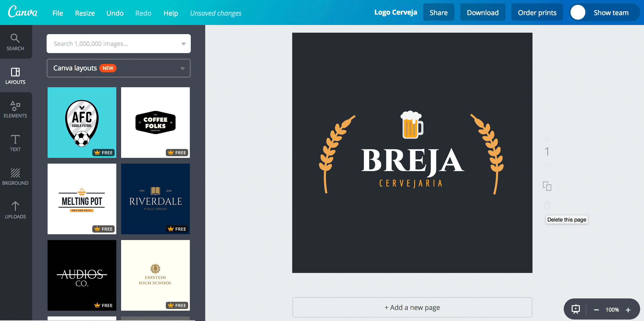The height and width of the screenshot is (321, 644).
Task: Click the 100% zoom level
Action: tap(612, 310)
